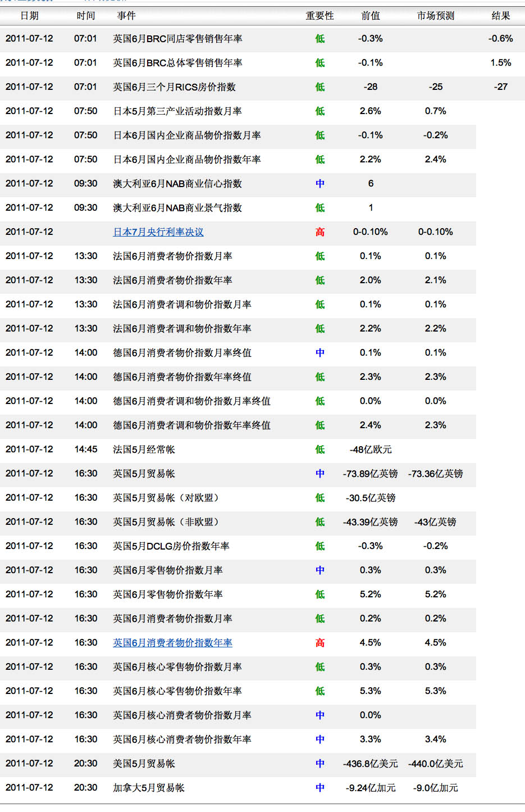The width and height of the screenshot is (525, 812).
Task: Select 日本5月第三产业活动指数月率 event text
Action: point(177,111)
